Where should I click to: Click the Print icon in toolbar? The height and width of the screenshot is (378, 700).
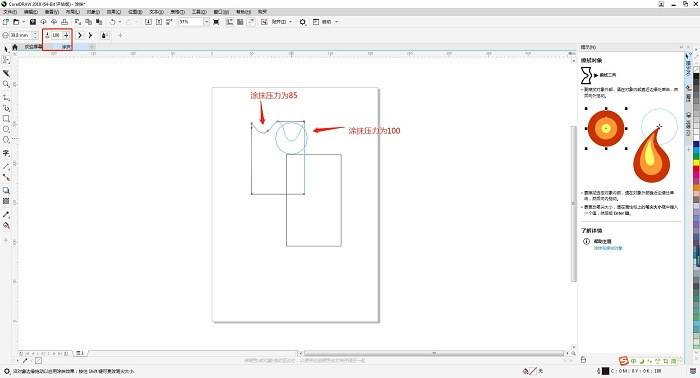pos(64,21)
